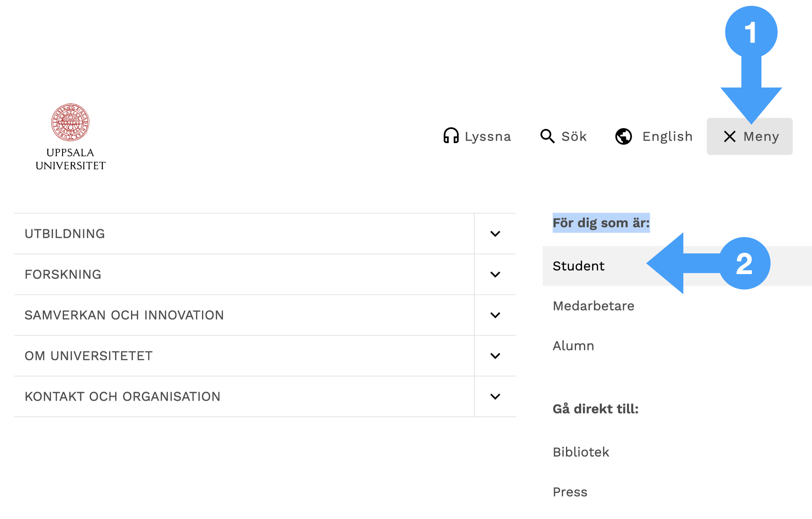This screenshot has height=519, width=812.
Task: Expand the Utbildning section chevron
Action: pyautogui.click(x=495, y=234)
